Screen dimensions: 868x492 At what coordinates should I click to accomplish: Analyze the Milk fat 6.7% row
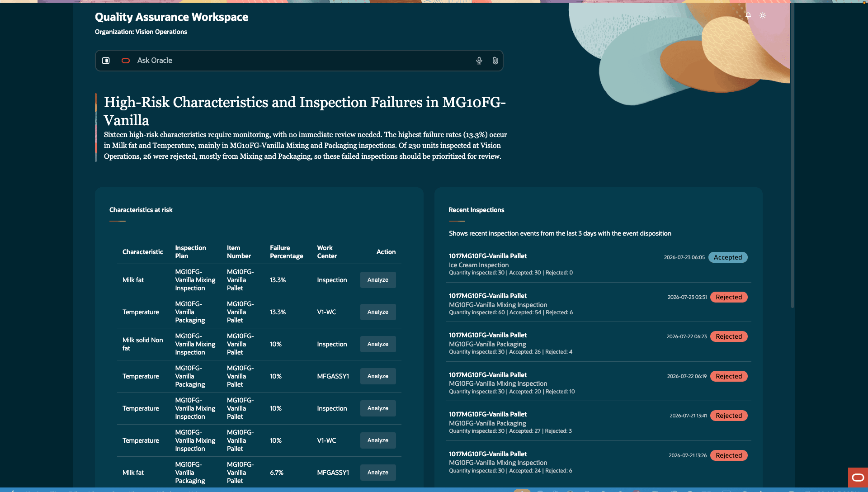pyautogui.click(x=378, y=473)
